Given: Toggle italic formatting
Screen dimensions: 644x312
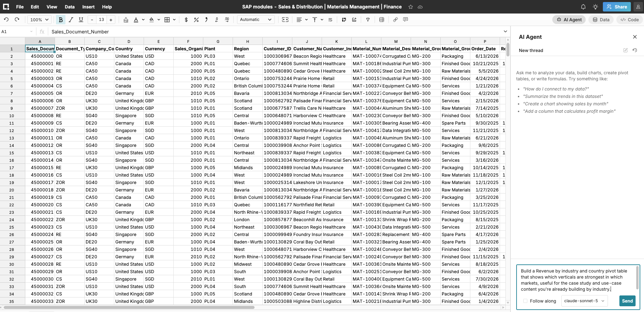Looking at the screenshot, I should point(71,20).
